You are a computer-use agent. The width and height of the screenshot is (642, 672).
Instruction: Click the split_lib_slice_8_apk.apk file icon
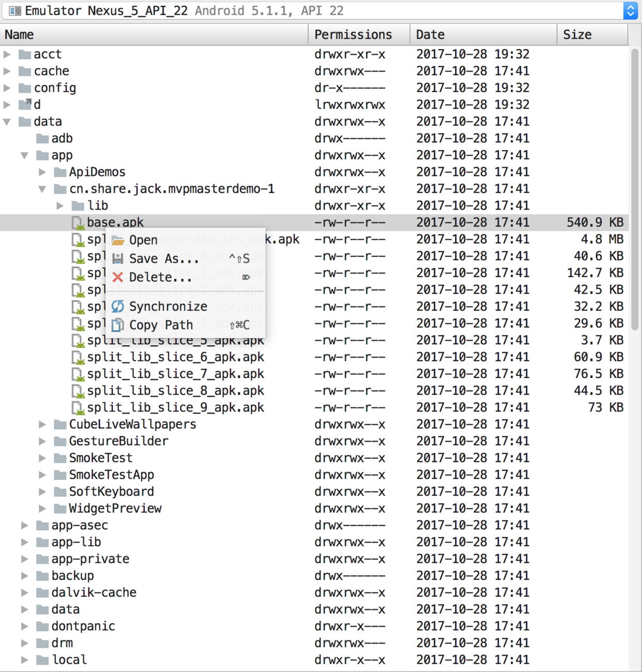(78, 391)
